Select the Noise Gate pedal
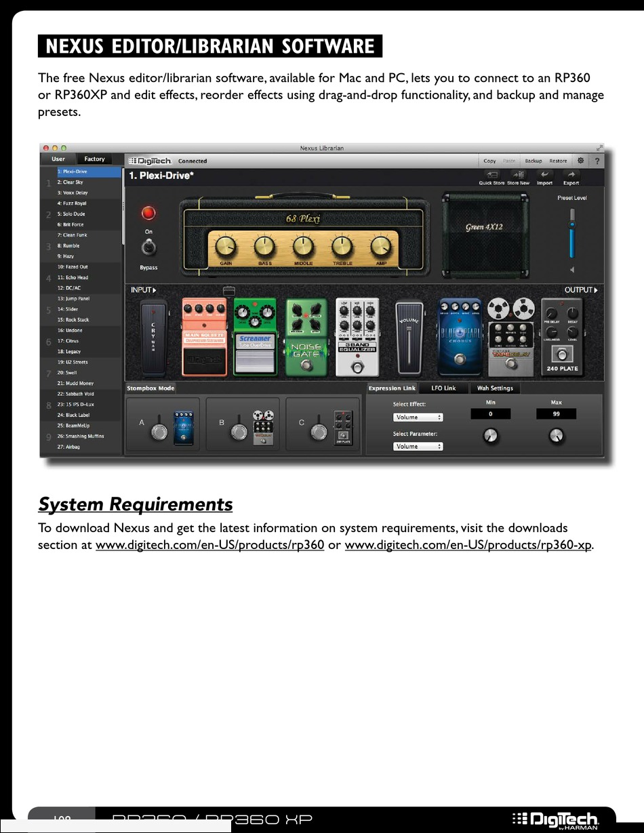 coord(306,337)
